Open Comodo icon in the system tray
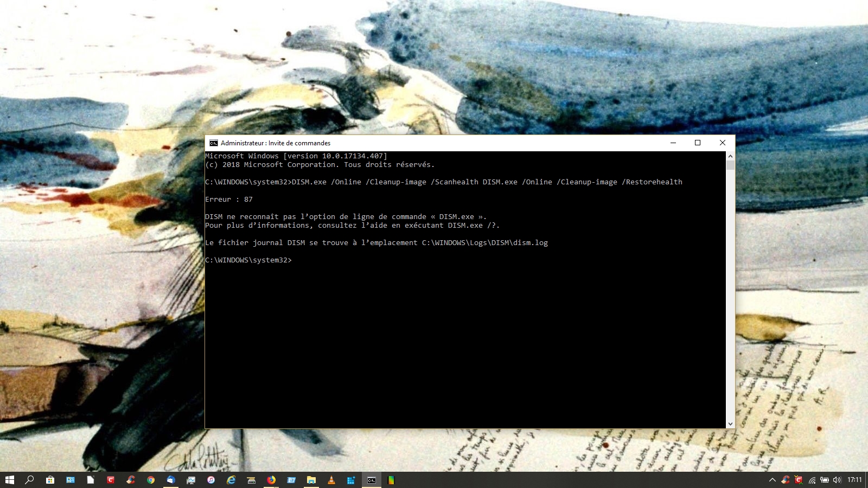This screenshot has height=488, width=868. click(x=799, y=480)
